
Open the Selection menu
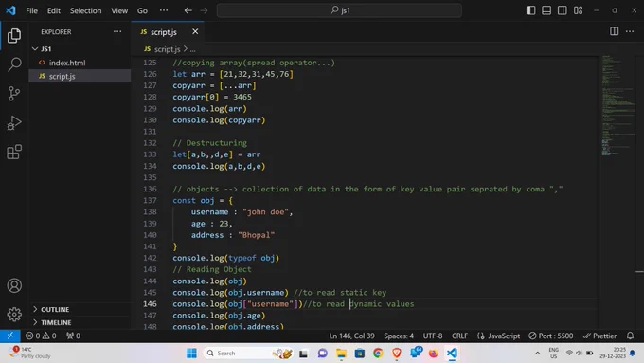[85, 10]
